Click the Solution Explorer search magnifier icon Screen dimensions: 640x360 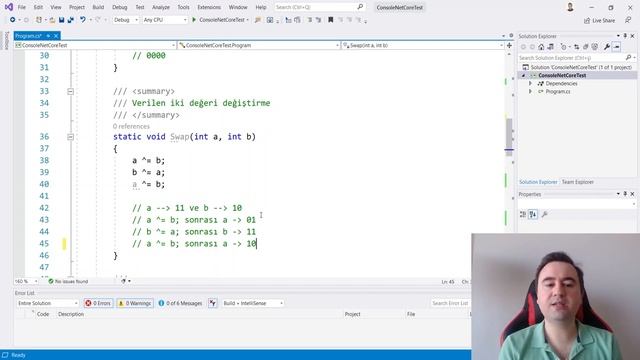[629, 58]
